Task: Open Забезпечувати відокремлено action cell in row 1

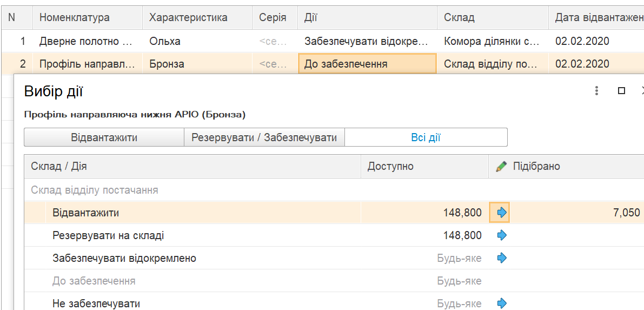Action: tap(367, 41)
